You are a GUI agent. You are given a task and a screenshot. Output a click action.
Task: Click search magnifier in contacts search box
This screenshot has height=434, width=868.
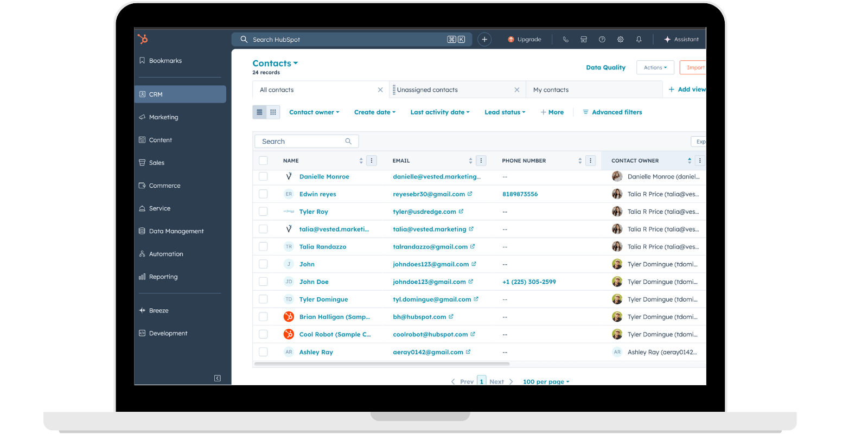pos(348,142)
